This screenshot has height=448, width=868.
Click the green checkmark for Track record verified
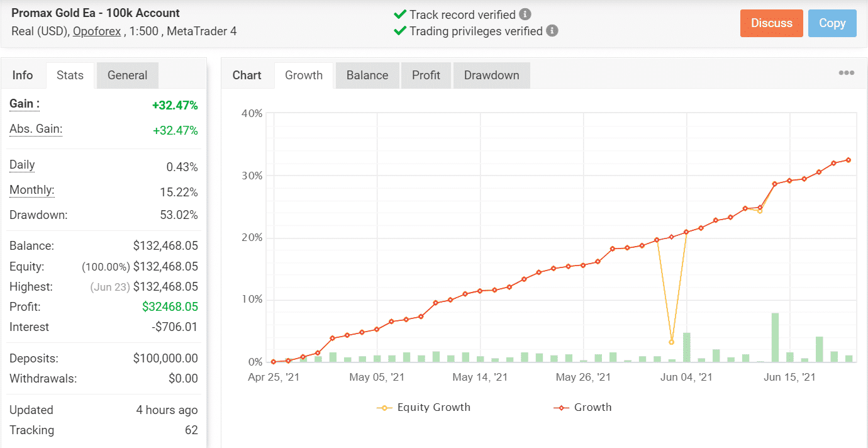[x=399, y=14]
